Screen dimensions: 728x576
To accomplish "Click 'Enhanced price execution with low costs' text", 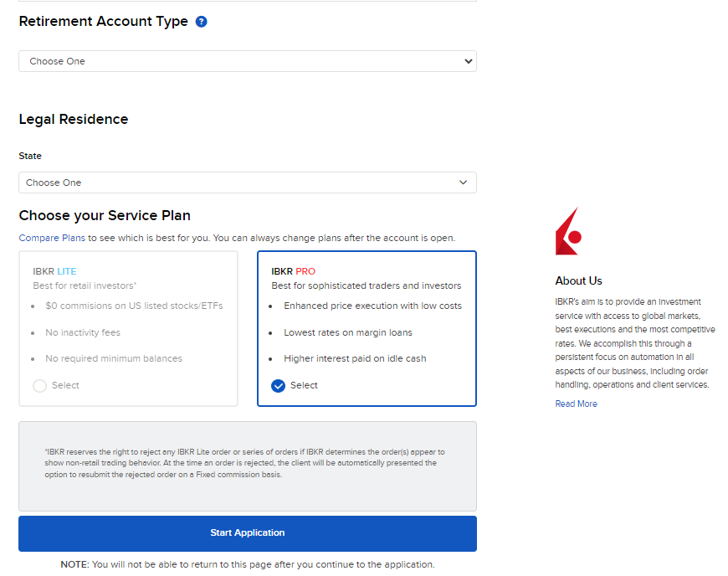I will click(x=373, y=306).
